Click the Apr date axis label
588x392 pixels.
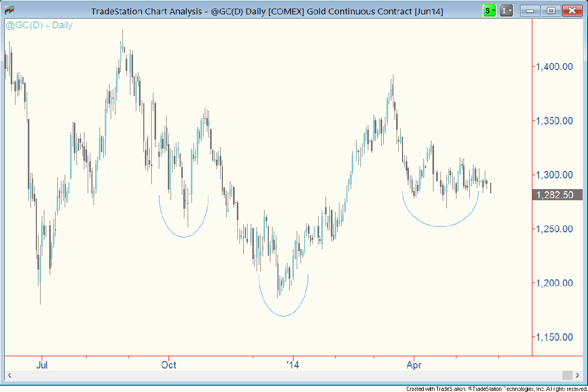point(414,365)
